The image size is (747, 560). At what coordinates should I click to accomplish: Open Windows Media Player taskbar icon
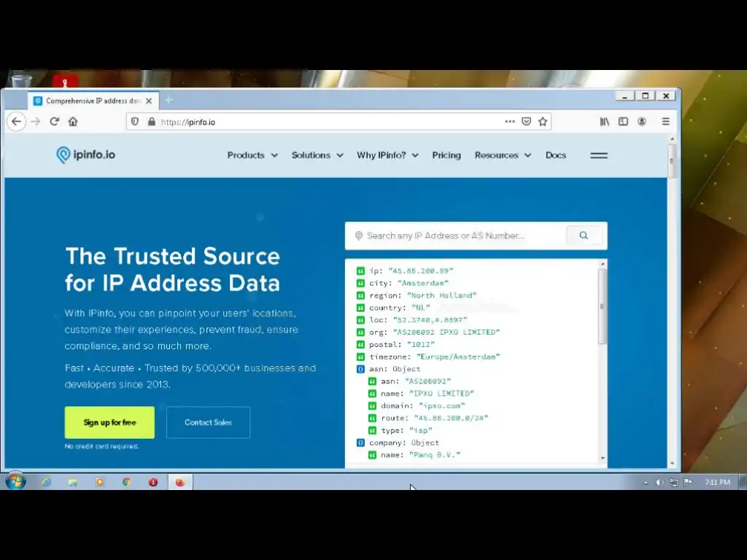pyautogui.click(x=99, y=482)
